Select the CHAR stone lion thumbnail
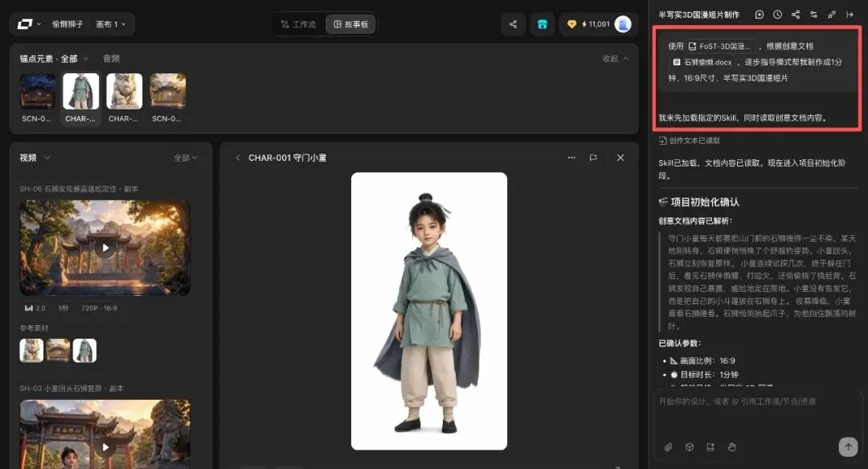The width and height of the screenshot is (868, 469). (x=124, y=92)
